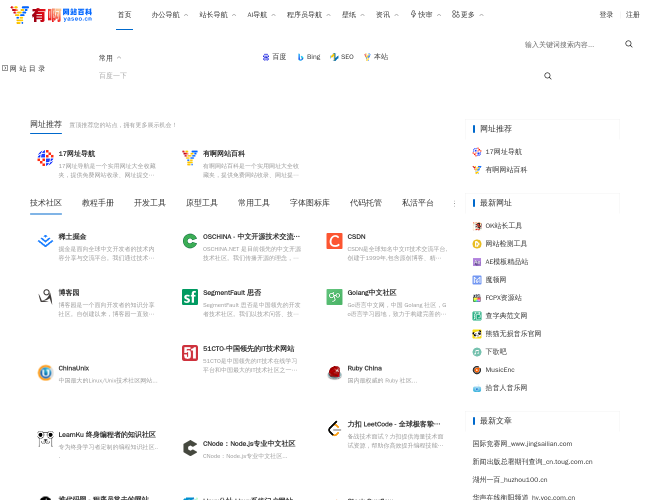Open the 力扣 LeetCode icon

(x=335, y=429)
